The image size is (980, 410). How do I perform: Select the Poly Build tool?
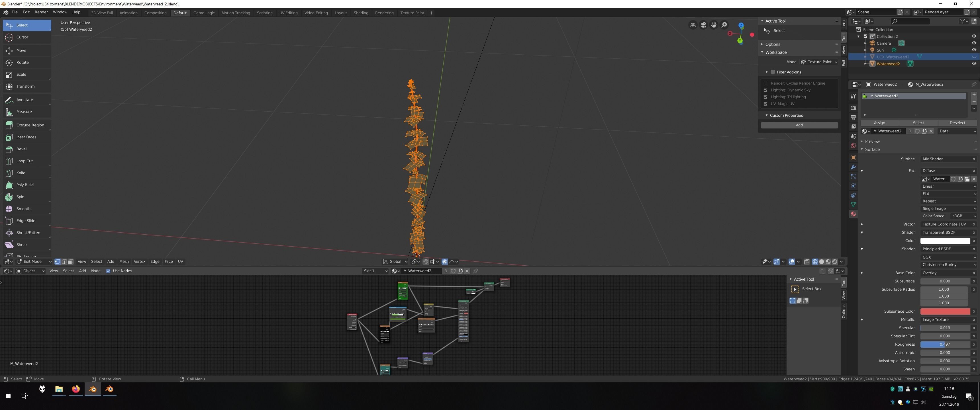26,185
